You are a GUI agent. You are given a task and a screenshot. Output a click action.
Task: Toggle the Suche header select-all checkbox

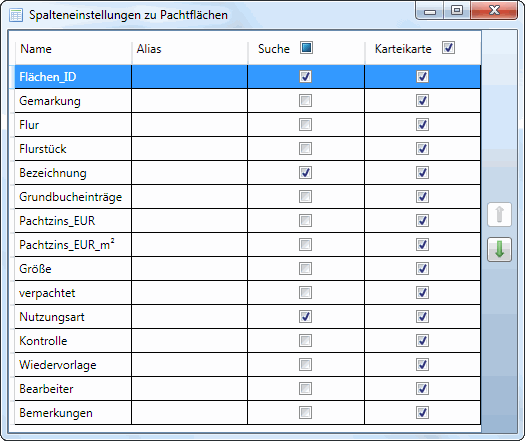(306, 48)
